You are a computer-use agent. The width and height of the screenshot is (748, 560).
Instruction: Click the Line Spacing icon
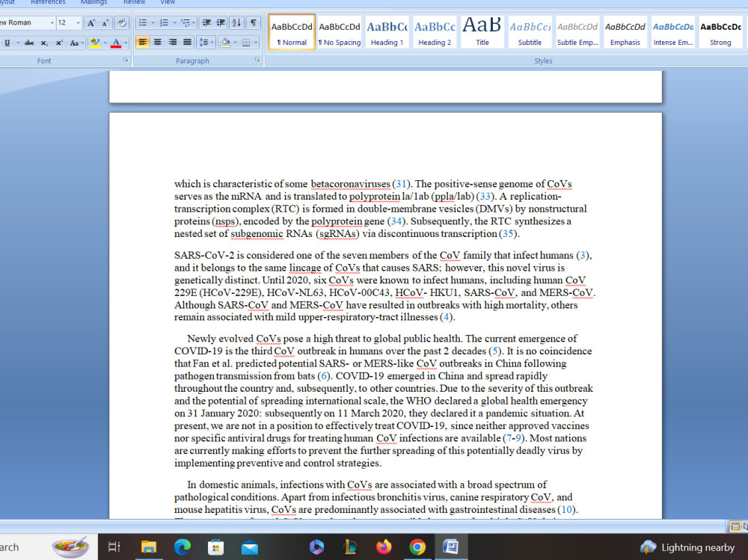pos(203,43)
